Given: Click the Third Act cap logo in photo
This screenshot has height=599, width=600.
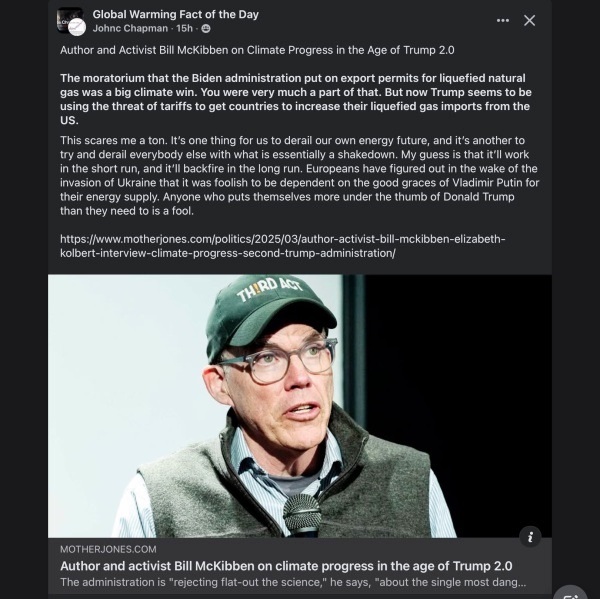Looking at the screenshot, I should click(x=263, y=290).
